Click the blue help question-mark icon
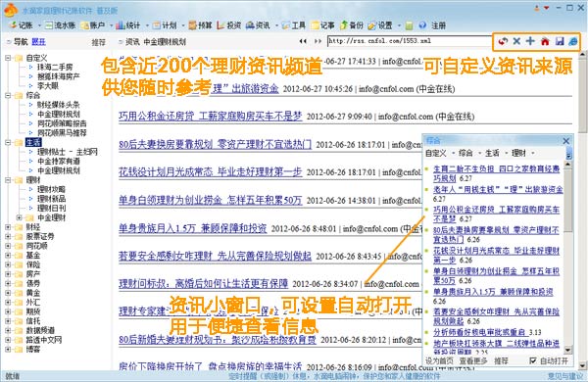This screenshot has height=382, width=588. (422, 25)
